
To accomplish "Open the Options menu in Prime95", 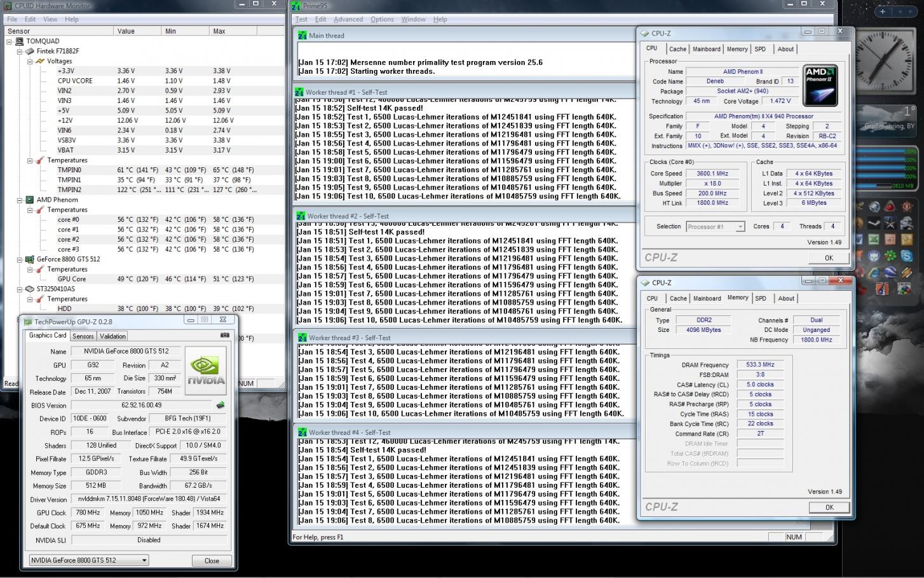I will point(382,19).
